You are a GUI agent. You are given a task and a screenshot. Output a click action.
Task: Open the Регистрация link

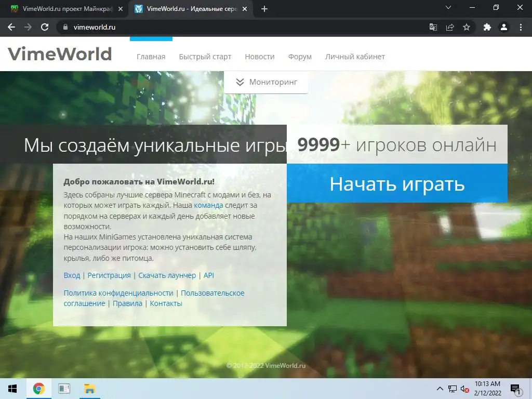109,275
